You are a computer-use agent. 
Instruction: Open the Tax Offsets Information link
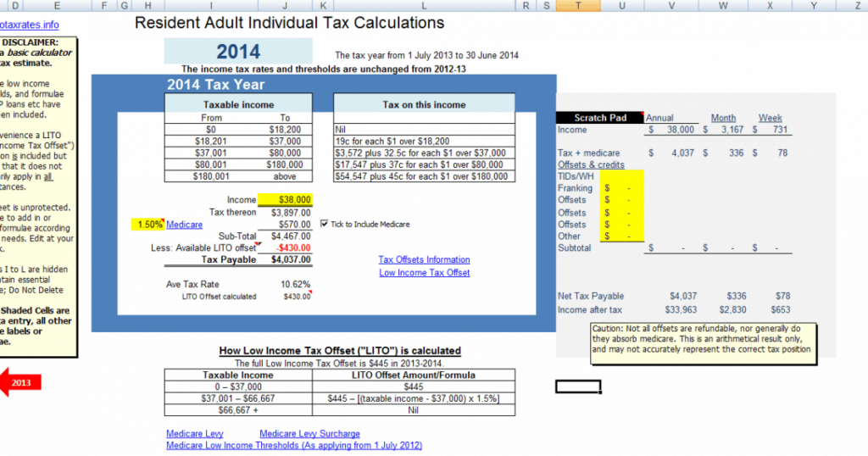point(424,259)
